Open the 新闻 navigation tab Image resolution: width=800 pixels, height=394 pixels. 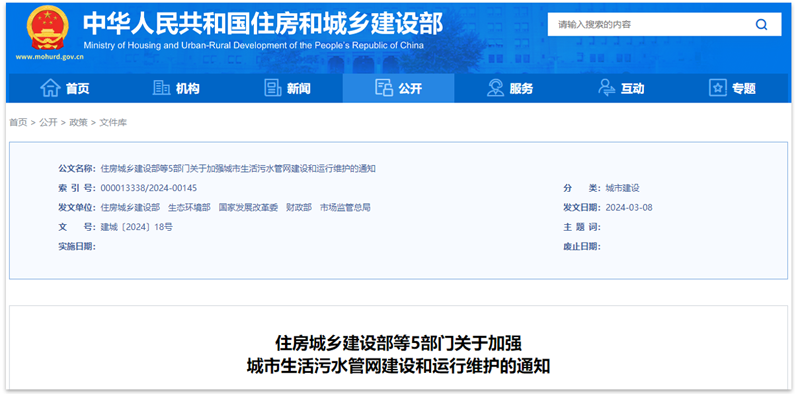tap(287, 88)
